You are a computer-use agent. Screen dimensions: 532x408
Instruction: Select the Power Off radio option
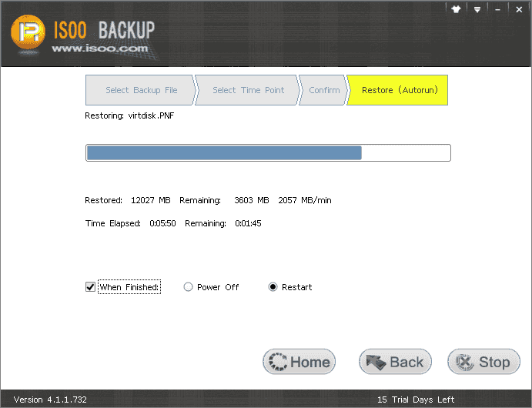point(188,287)
